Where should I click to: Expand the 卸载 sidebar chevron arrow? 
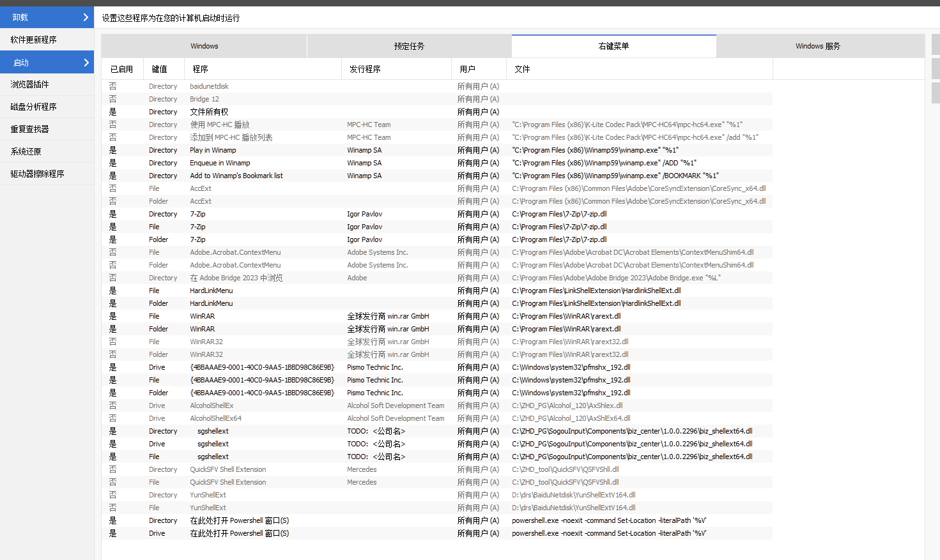[86, 17]
